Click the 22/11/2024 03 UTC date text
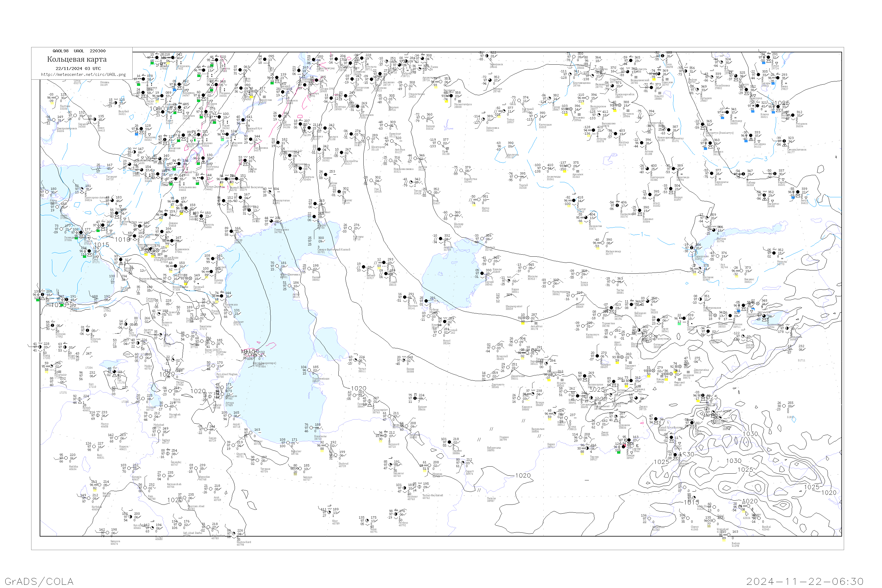 point(78,68)
